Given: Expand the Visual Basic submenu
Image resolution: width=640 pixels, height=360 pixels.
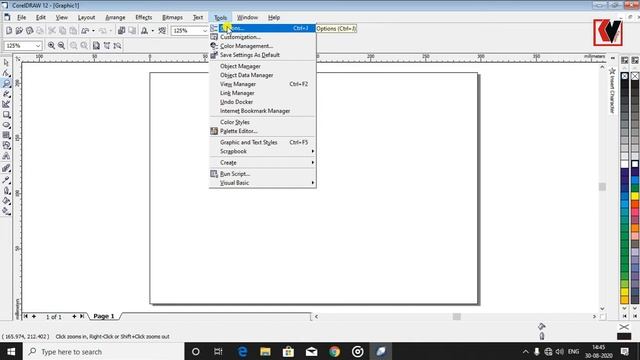Looking at the screenshot, I should (x=263, y=183).
